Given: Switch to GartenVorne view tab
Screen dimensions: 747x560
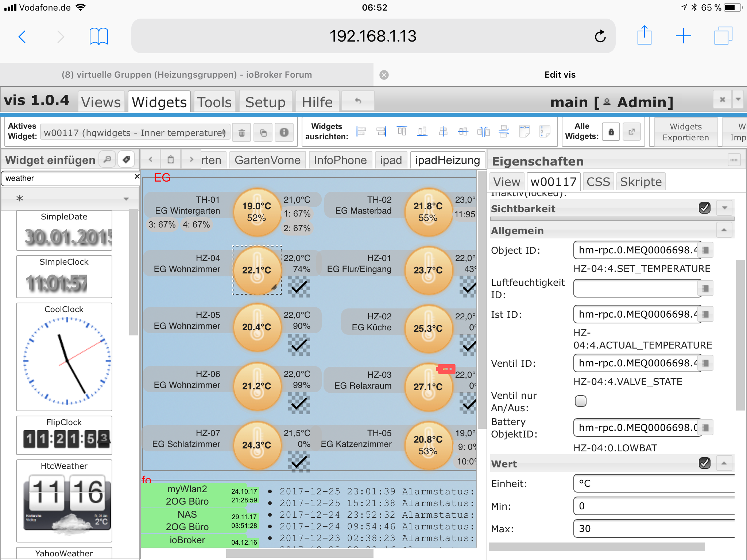Looking at the screenshot, I should click(267, 160).
